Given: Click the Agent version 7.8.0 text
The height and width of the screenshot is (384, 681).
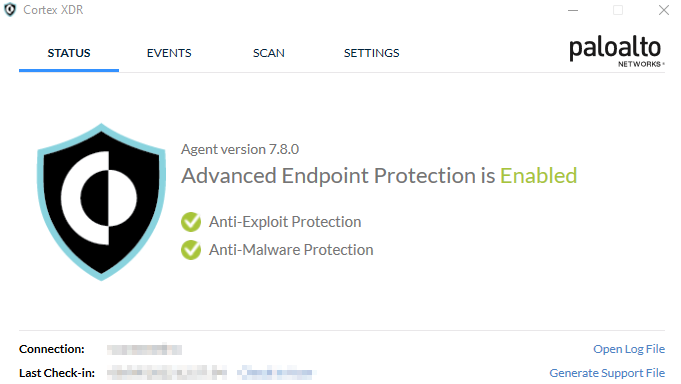Looking at the screenshot, I should pos(240,149).
